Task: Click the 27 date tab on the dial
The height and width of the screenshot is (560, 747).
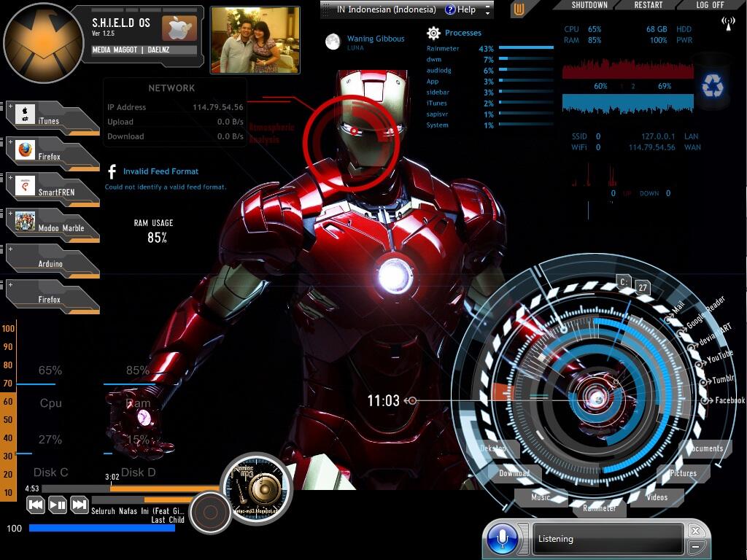Action: [x=643, y=287]
